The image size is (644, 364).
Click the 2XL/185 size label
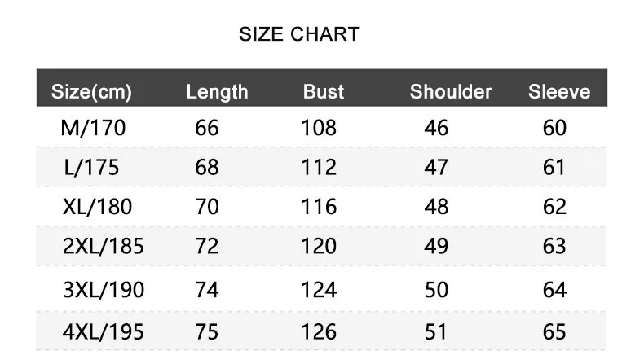pyautogui.click(x=103, y=246)
